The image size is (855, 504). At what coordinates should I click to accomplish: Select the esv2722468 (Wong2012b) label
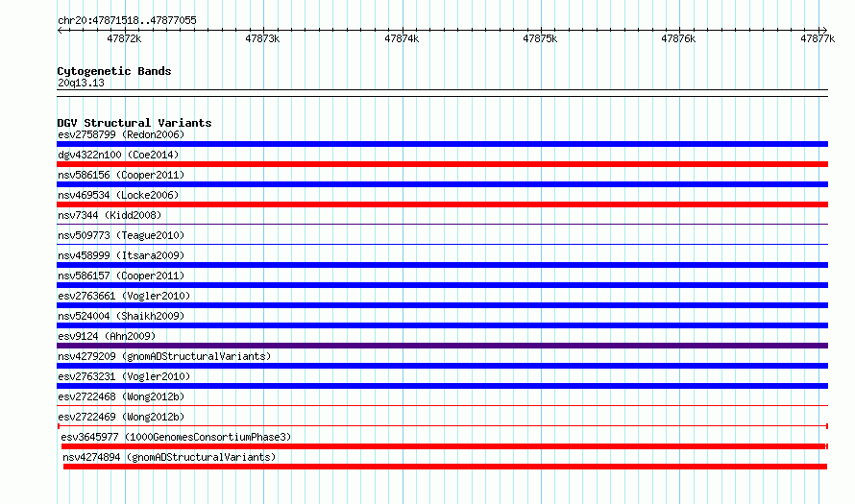tap(121, 396)
